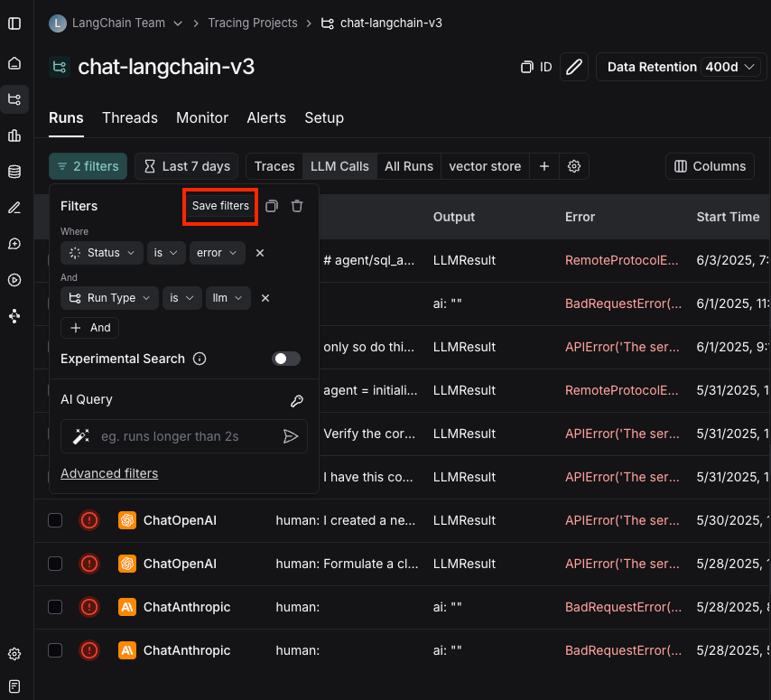Open the Status 'is' operator dropdown
This screenshot has height=700, width=771.
166,253
